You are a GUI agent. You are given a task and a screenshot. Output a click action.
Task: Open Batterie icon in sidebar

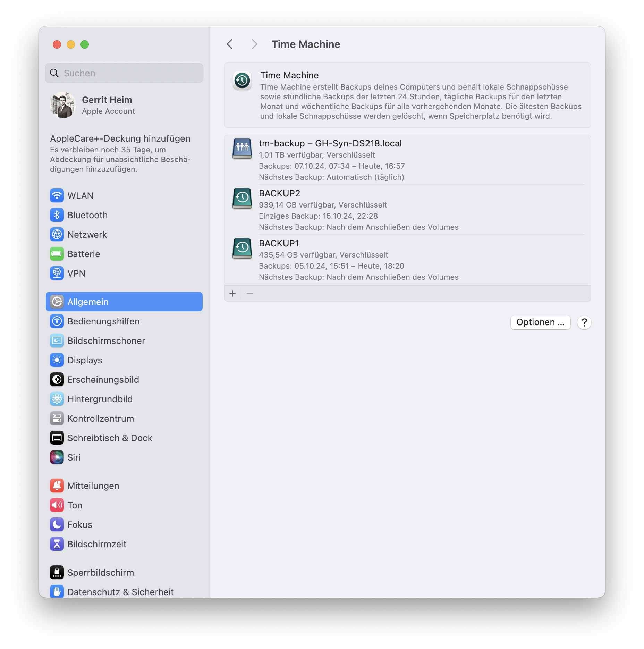(57, 254)
